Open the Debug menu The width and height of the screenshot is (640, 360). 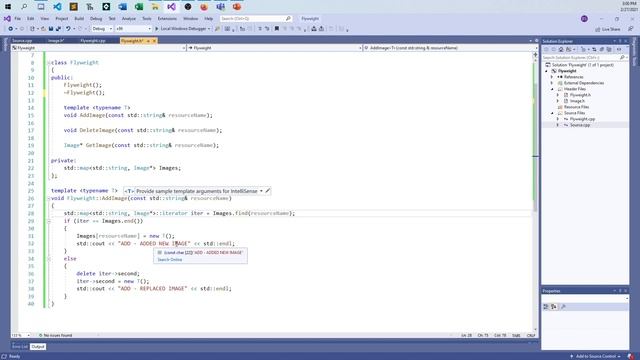point(96,19)
